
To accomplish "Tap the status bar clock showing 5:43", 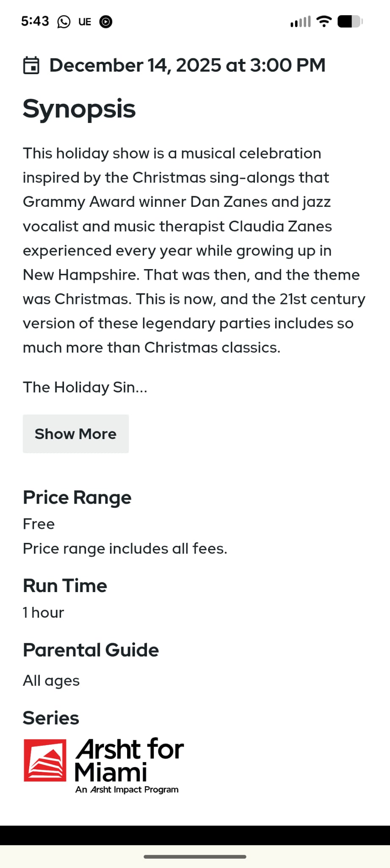I will coord(35,21).
